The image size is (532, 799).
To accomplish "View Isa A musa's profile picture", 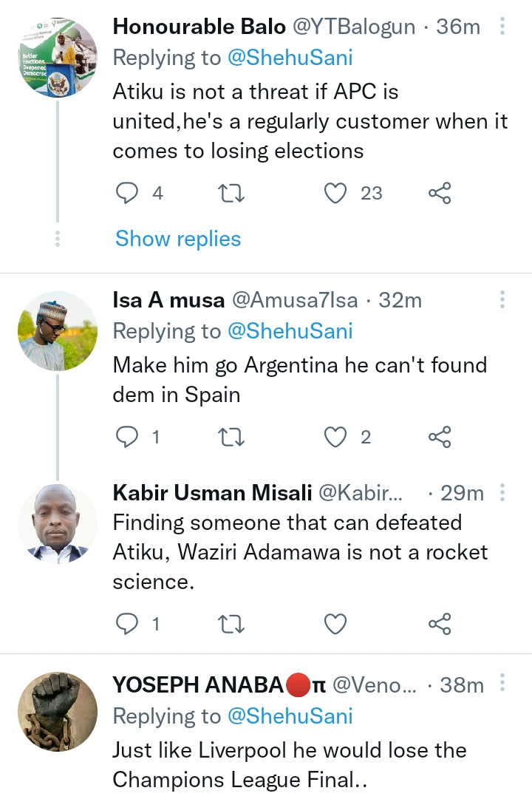I will (58, 331).
